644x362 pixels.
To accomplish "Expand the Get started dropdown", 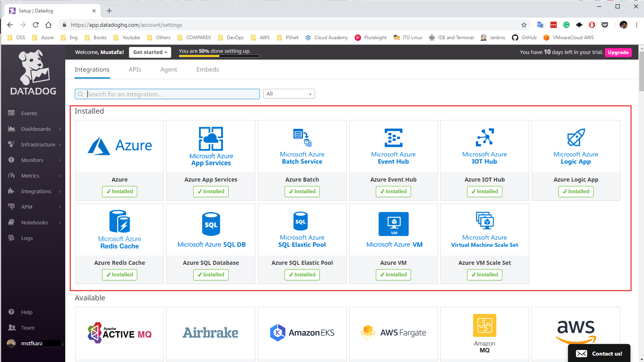I will click(x=150, y=52).
